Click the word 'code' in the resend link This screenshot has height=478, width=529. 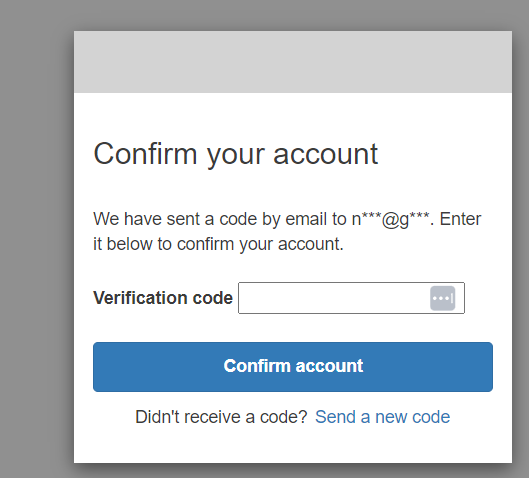point(431,417)
